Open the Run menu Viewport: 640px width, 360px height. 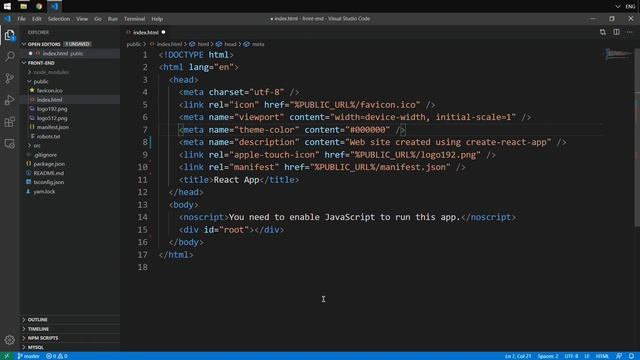[x=113, y=19]
